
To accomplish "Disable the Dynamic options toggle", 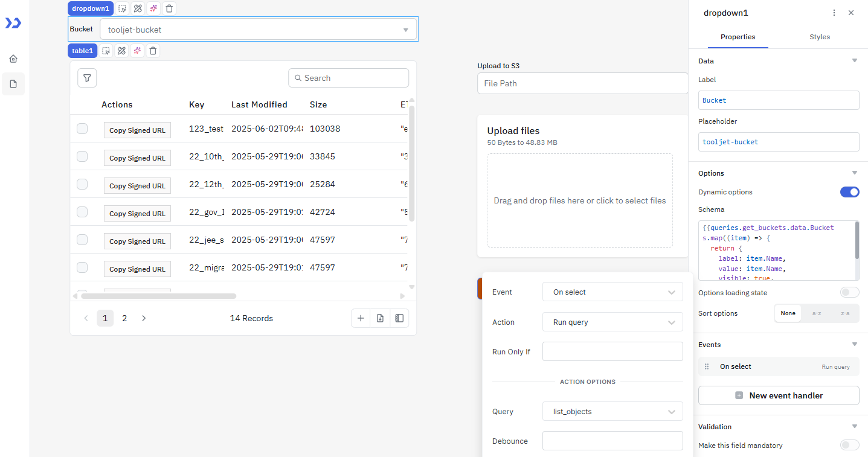I will coord(849,192).
